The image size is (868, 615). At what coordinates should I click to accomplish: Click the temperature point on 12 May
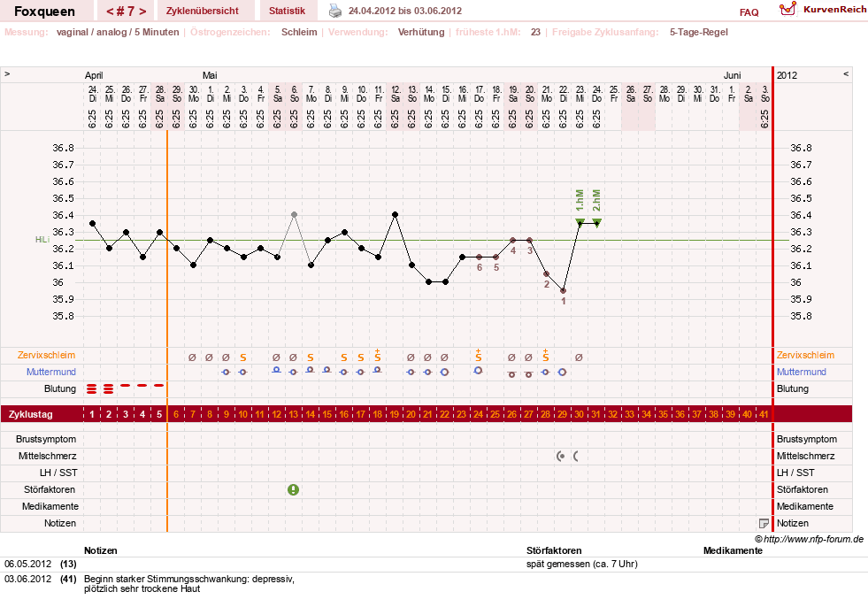click(x=395, y=215)
